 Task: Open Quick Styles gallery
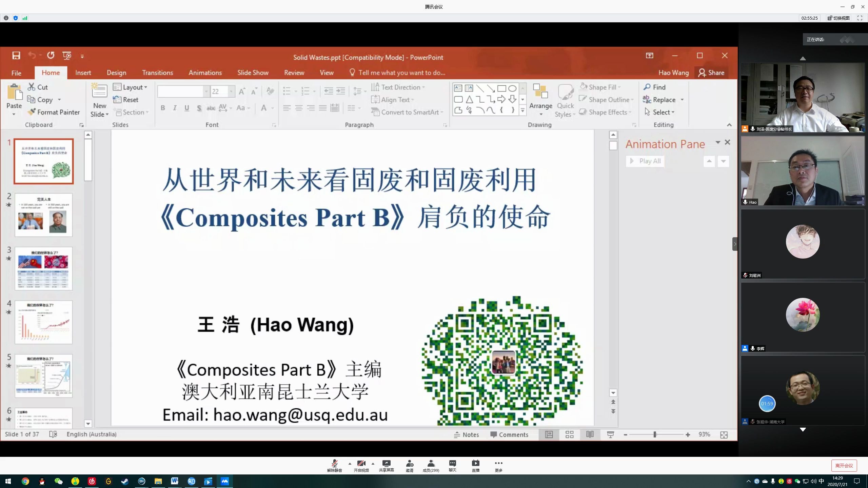[x=565, y=101]
